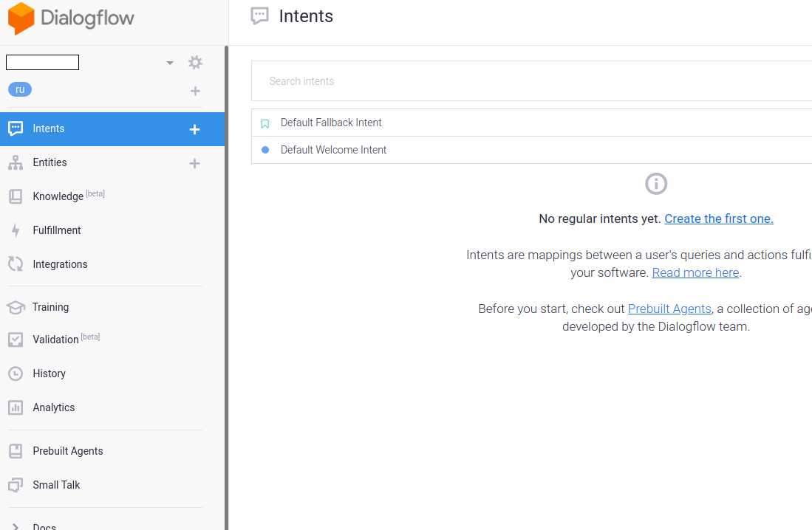Expand the Docs section chevron

[16, 526]
